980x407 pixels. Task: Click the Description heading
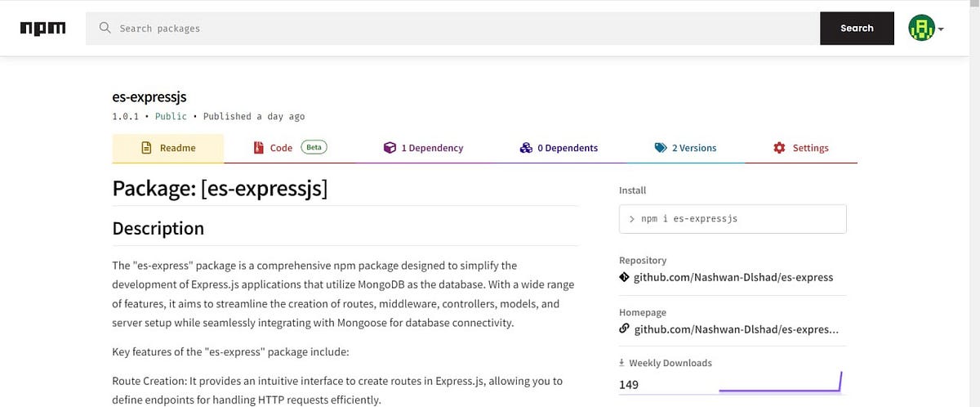point(158,228)
